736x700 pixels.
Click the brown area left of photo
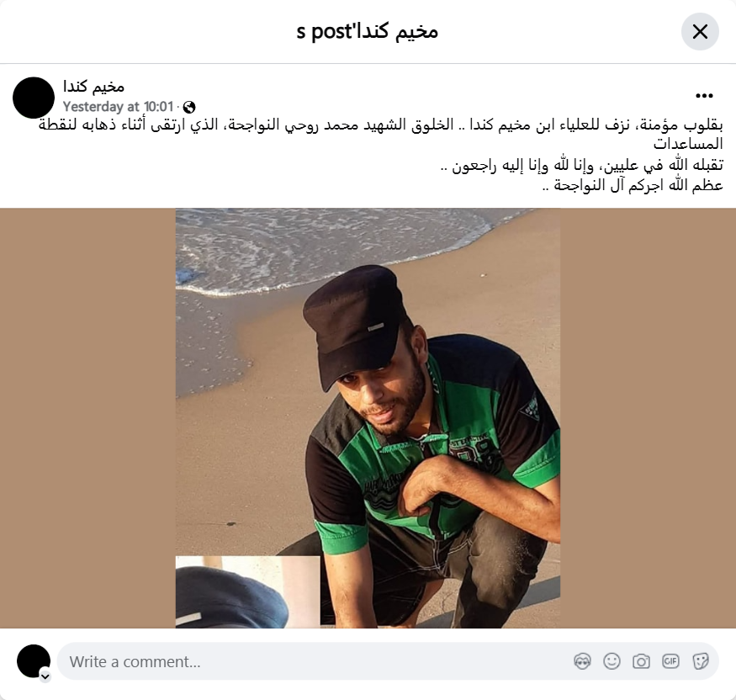tap(87, 418)
